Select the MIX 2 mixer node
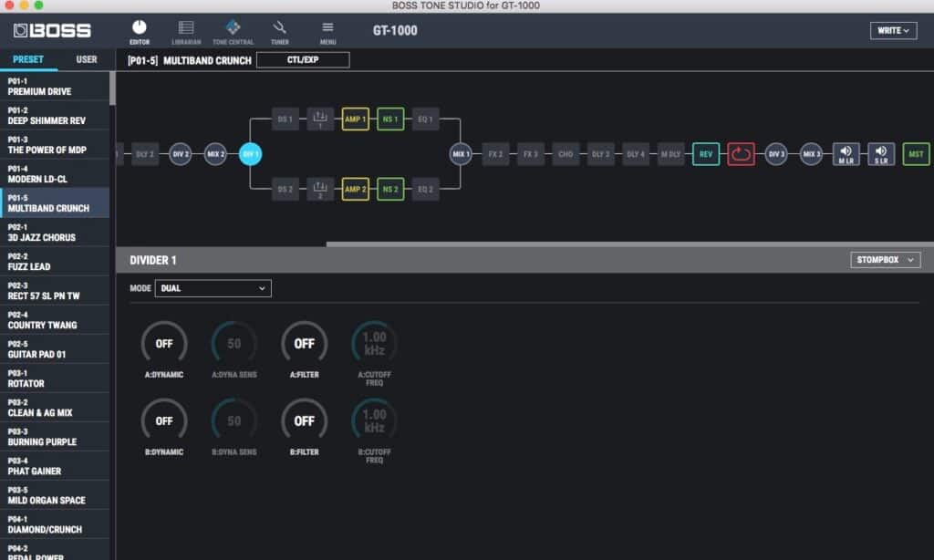This screenshot has height=560, width=934. click(x=215, y=154)
